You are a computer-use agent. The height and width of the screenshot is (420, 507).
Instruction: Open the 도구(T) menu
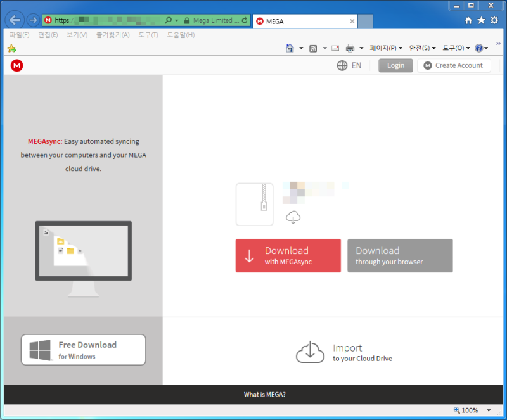coord(148,35)
